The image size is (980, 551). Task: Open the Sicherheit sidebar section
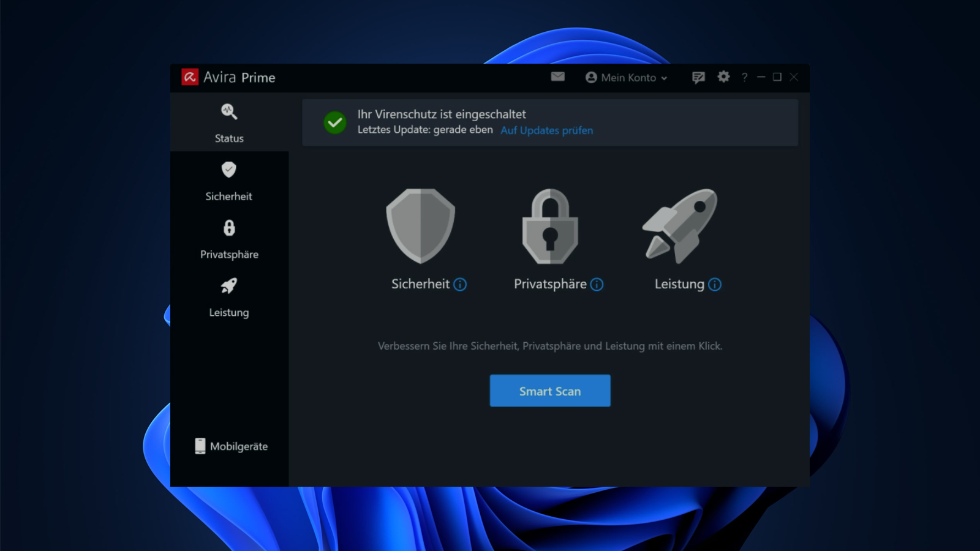(229, 181)
